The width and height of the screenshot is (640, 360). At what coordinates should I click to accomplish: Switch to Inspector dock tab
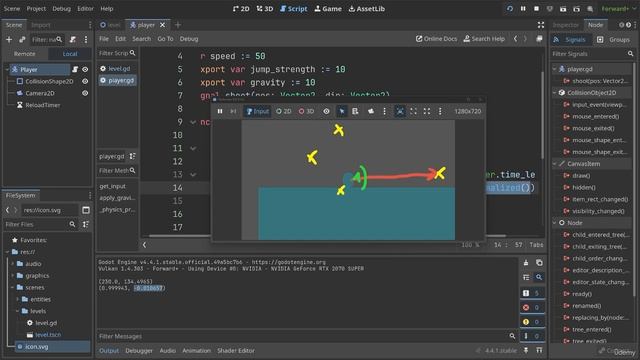tap(566, 25)
